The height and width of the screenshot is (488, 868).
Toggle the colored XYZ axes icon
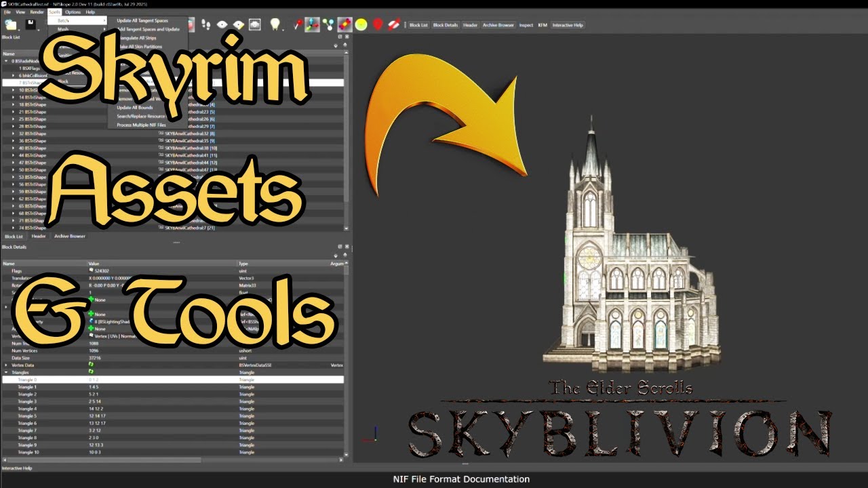pyautogui.click(x=313, y=24)
